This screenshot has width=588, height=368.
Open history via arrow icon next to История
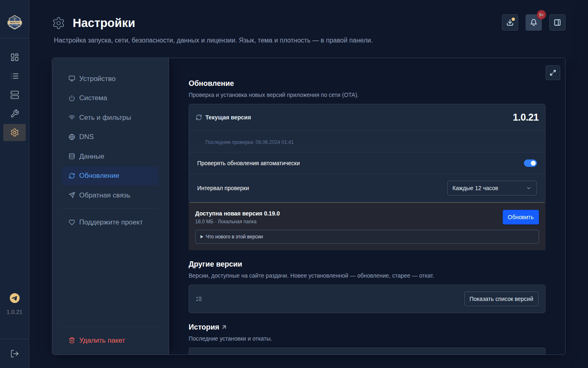tap(224, 327)
